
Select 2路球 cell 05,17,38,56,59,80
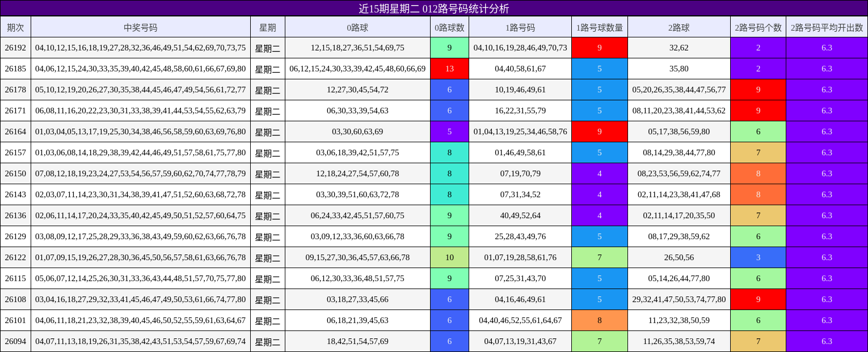point(679,132)
